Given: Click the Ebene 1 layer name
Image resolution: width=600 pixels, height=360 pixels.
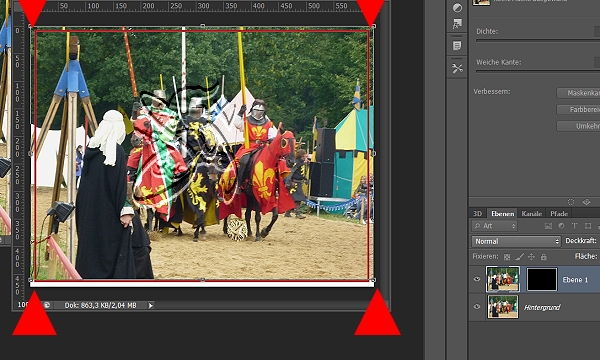Looking at the screenshot, I should 575,280.
